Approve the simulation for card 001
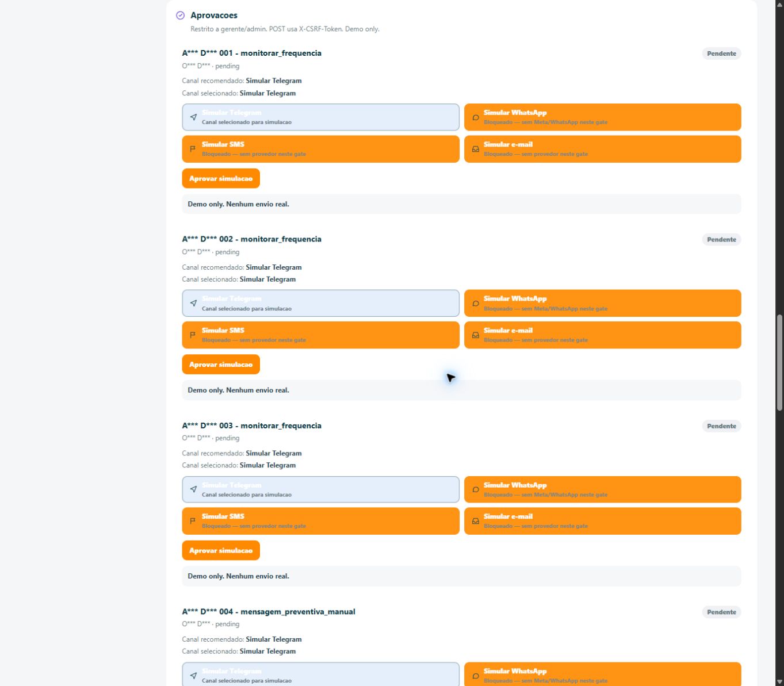Viewport: 784px width, 686px height. (x=221, y=178)
